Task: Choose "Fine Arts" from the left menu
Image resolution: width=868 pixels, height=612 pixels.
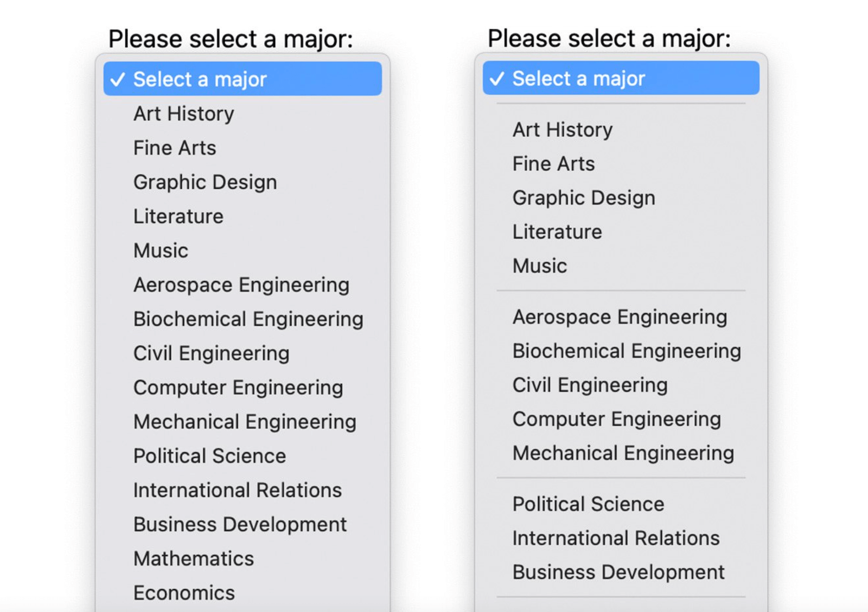Action: point(174,147)
